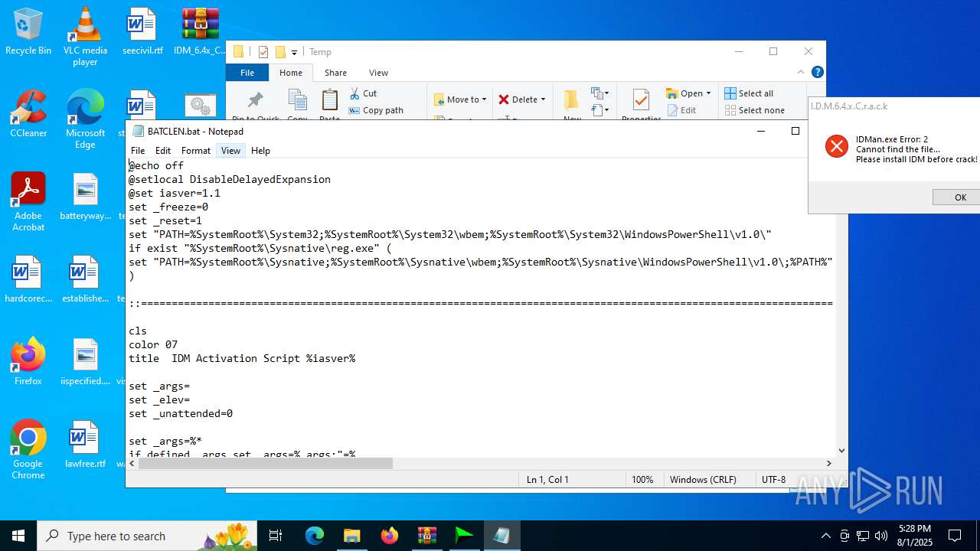The height and width of the screenshot is (551, 980).
Task: Open Microsoft Edge desktop shortcut
Action: 85,119
